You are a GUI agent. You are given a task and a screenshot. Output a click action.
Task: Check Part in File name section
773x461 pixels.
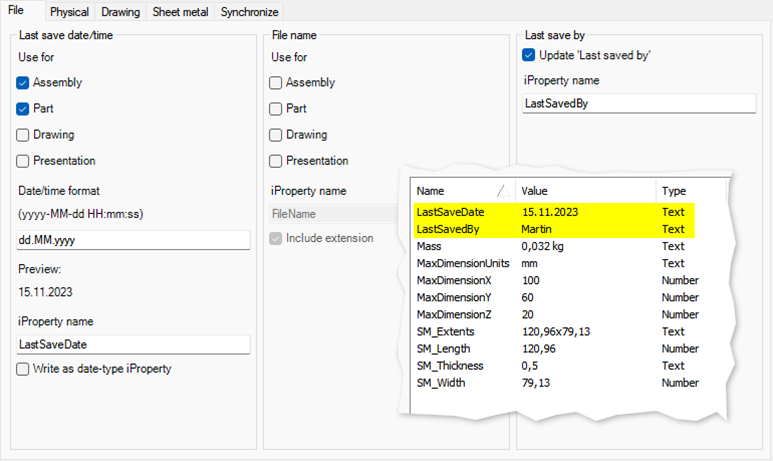pyautogui.click(x=276, y=109)
